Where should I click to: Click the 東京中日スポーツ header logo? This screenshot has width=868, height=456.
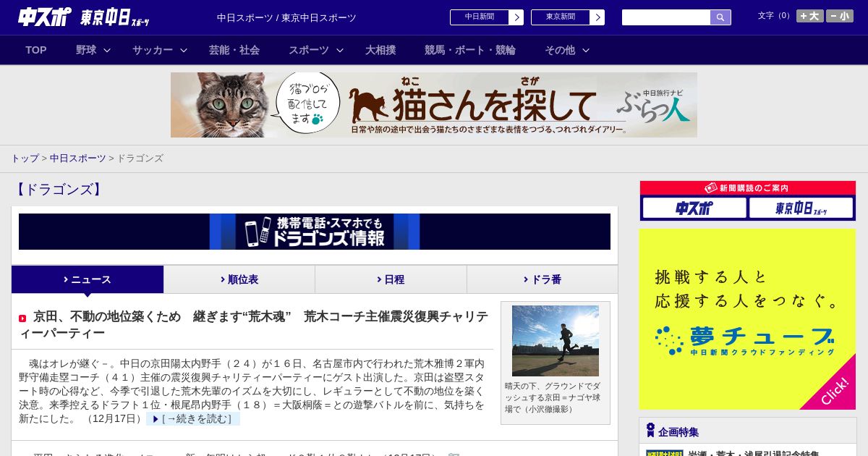click(x=115, y=17)
